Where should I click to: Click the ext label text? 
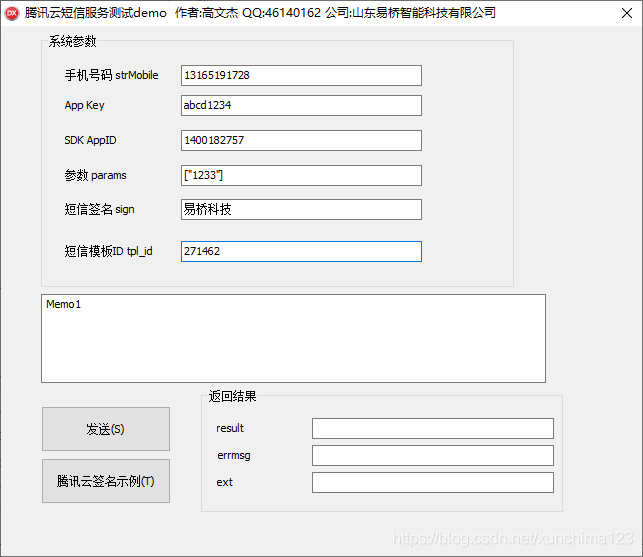click(225, 482)
